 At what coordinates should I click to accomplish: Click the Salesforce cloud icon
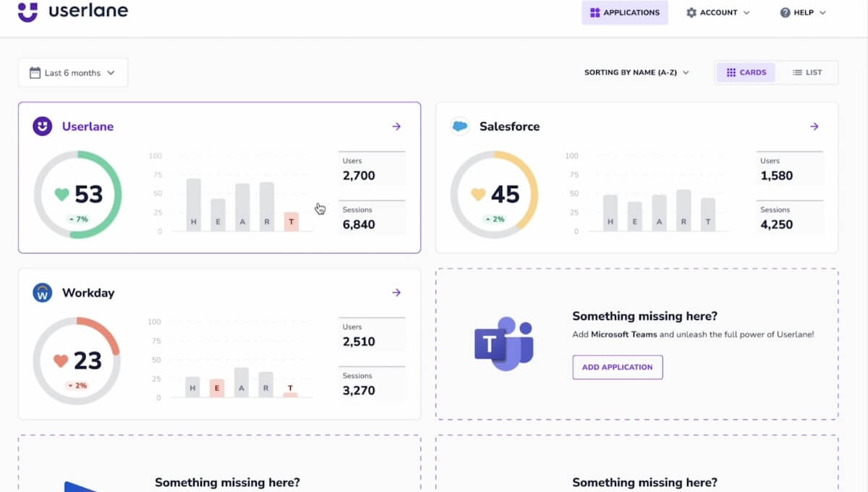click(x=460, y=126)
